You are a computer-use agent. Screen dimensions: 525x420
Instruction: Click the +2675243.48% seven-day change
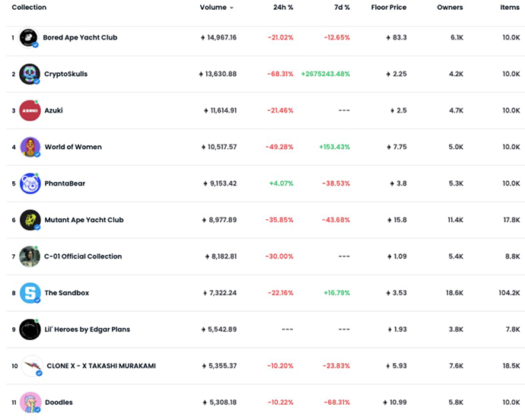point(326,74)
